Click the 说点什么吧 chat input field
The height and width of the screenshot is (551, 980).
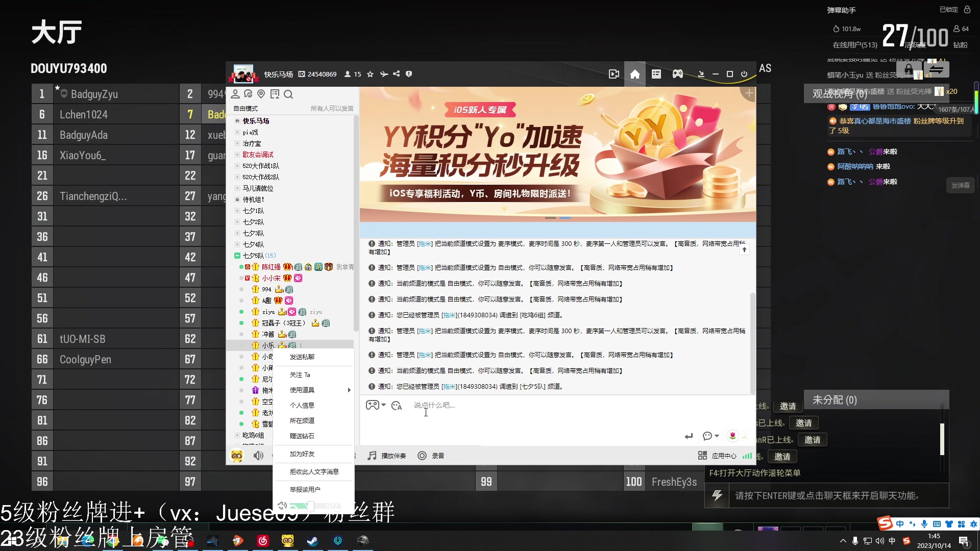pyautogui.click(x=459, y=405)
